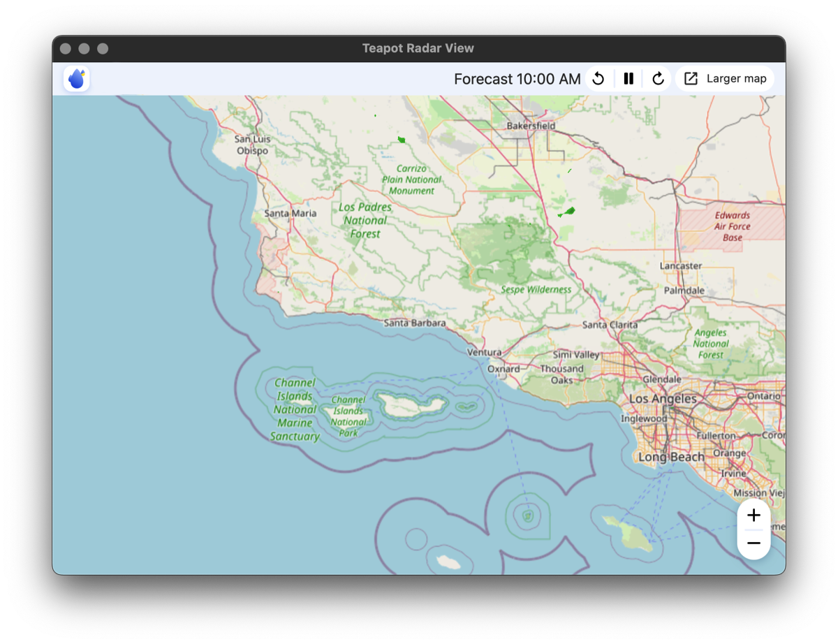Click the external-link icon beside Larger map
Viewport: 838px width, 644px height.
[691, 78]
